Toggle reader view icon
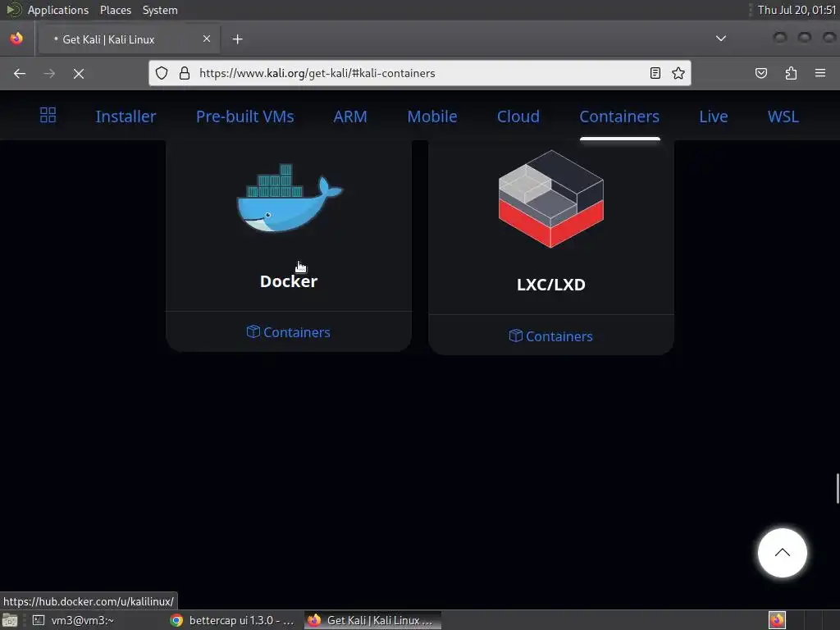 (655, 73)
